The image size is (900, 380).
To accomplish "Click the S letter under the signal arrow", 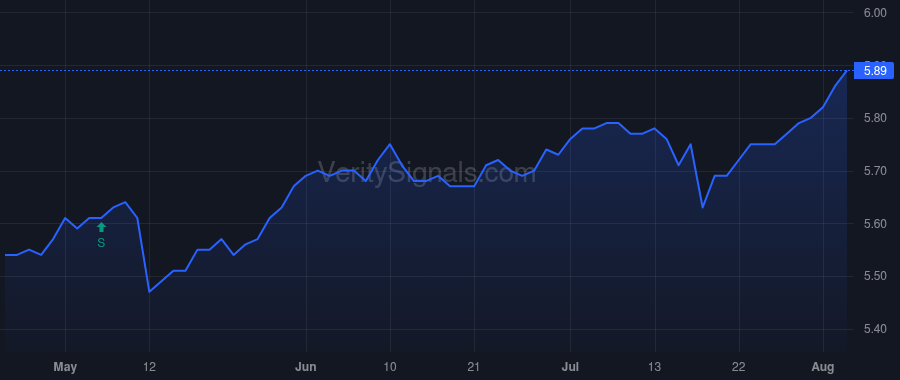I will [x=101, y=243].
